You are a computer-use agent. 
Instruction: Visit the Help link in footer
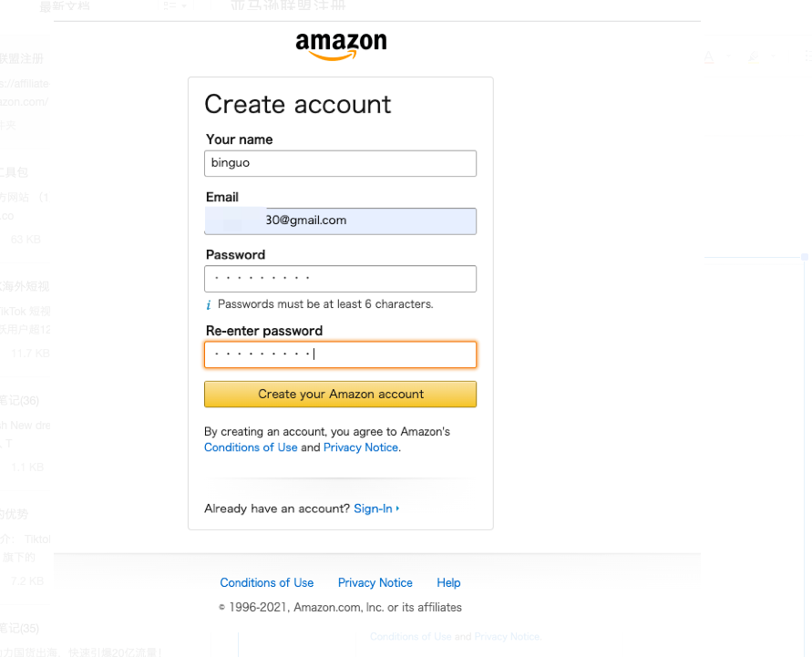448,583
